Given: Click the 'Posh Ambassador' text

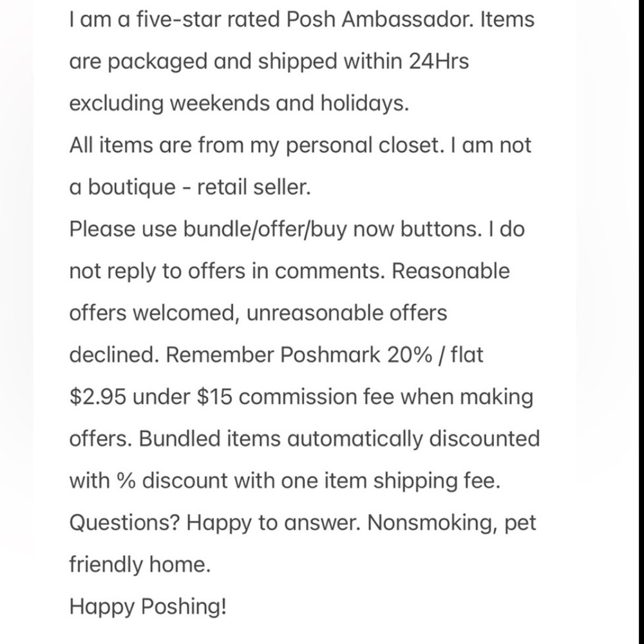Looking at the screenshot, I should (x=379, y=19).
